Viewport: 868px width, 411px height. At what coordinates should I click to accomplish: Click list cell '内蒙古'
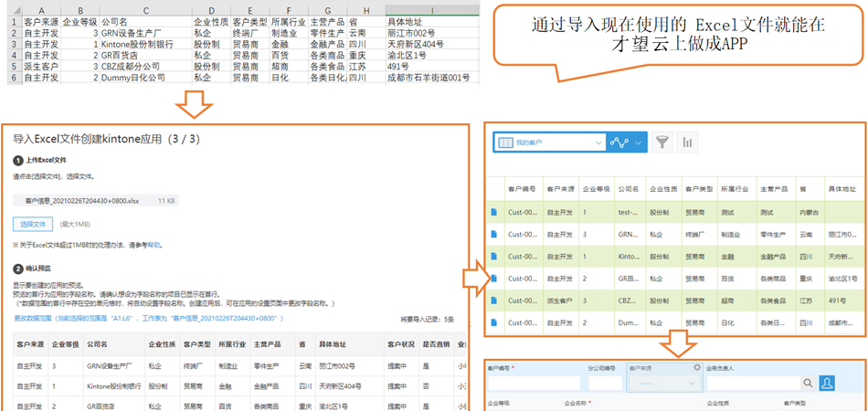pyautogui.click(x=810, y=212)
